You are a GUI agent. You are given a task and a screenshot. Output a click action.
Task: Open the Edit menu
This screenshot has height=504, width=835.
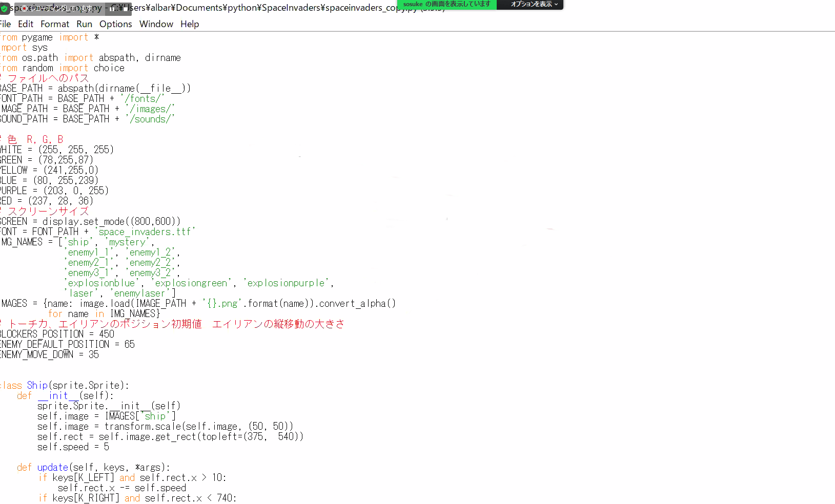click(26, 24)
